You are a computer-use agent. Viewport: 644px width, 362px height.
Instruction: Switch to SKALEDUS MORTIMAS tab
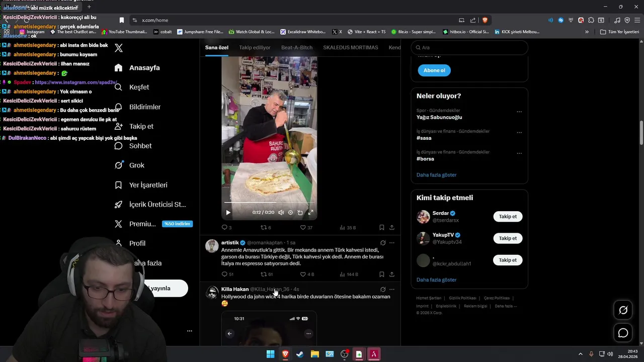click(351, 47)
